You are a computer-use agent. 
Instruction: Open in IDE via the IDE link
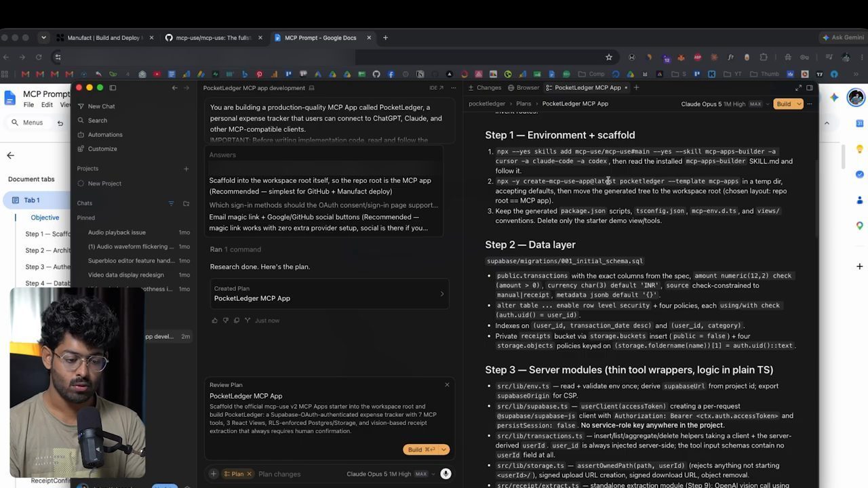point(435,88)
